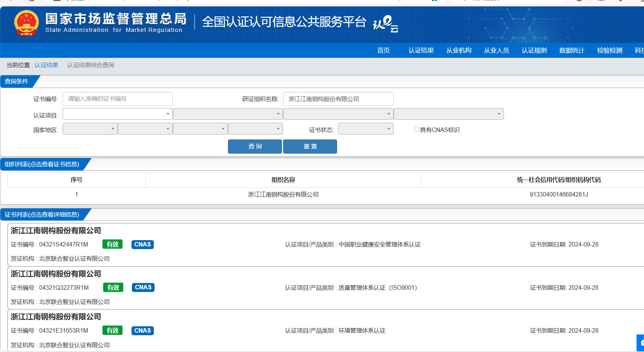Click the CNAS badge for certificate 04321E31653R1M
The image size is (644, 352).
(143, 330)
